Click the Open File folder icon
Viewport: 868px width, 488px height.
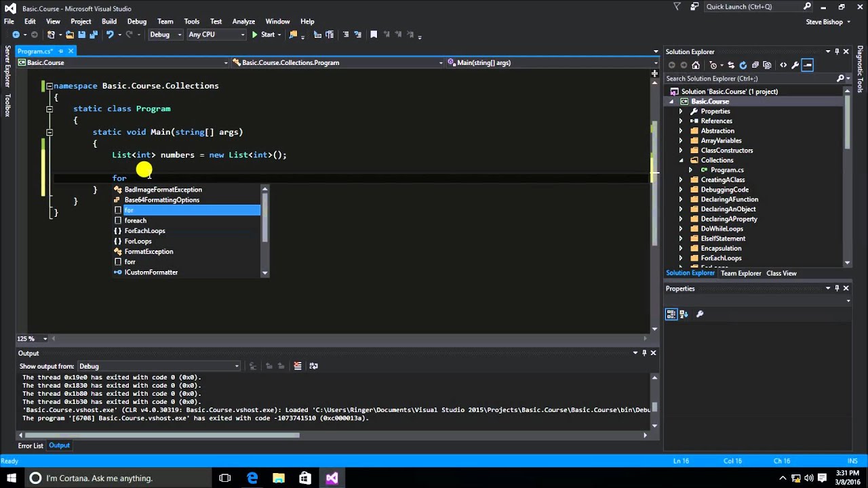tap(71, 35)
